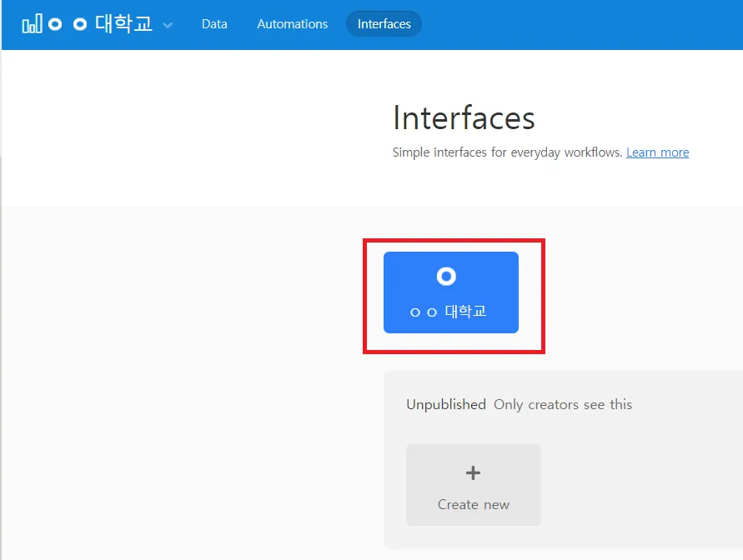The width and height of the screenshot is (743, 560).
Task: Switch to the Data tab
Action: [x=214, y=24]
